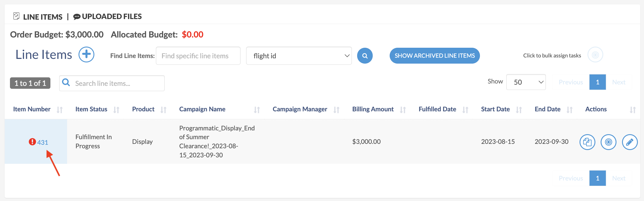Click the blue search magnifier button
This screenshot has height=201, width=644.
point(365,56)
